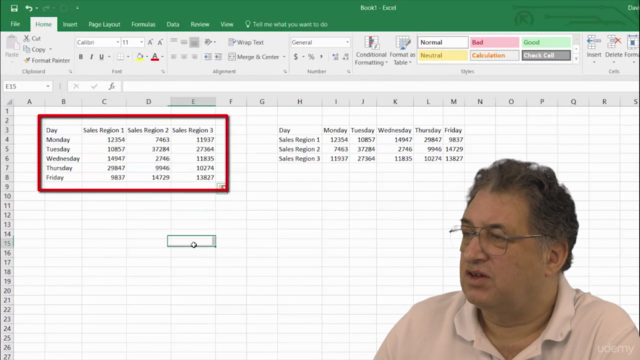Toggle Underline formatting
The height and width of the screenshot is (360, 640).
pos(101,57)
